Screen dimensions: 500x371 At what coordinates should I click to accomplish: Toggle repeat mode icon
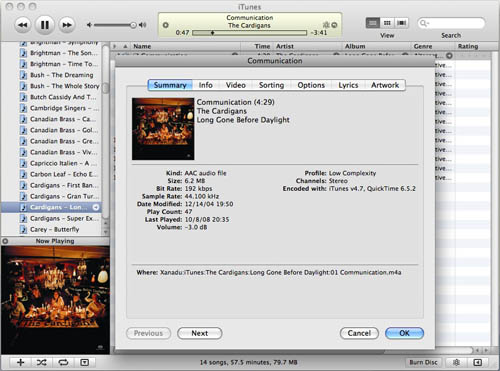[63, 362]
